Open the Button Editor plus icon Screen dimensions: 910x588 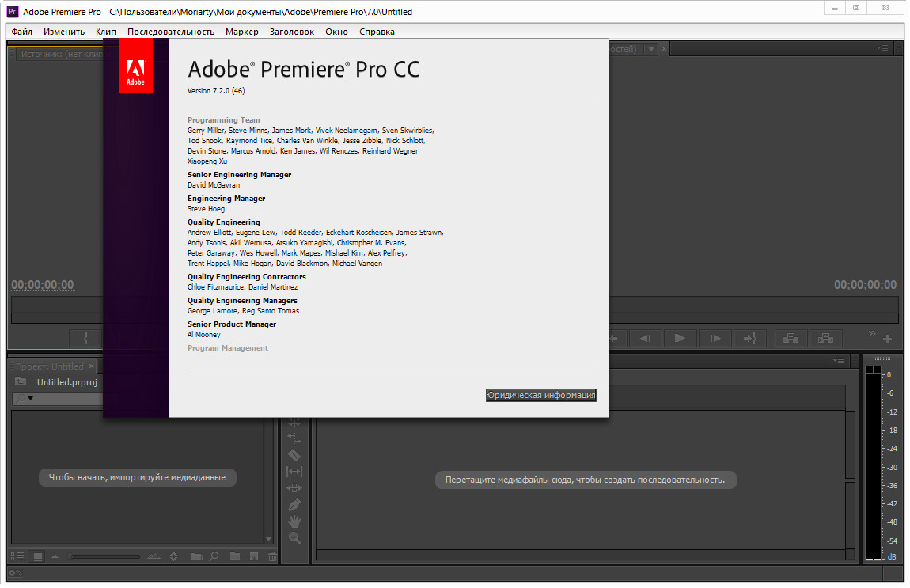[x=887, y=339]
